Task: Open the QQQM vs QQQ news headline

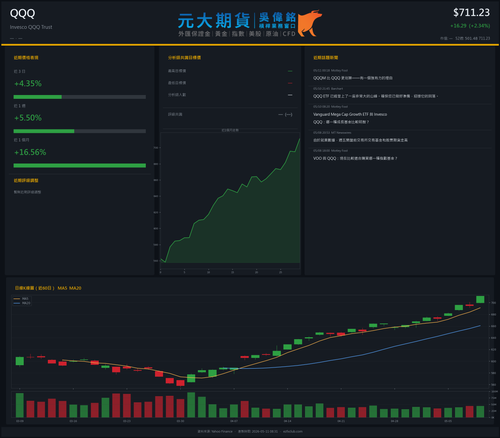Action: pos(353,78)
